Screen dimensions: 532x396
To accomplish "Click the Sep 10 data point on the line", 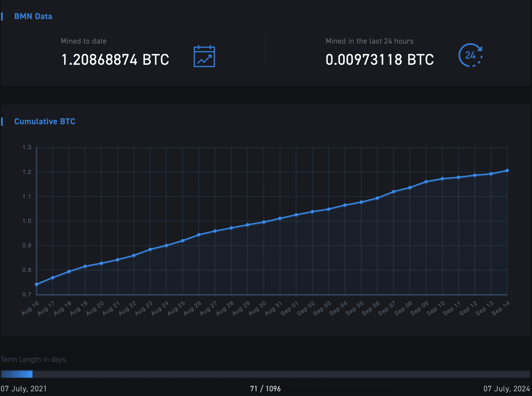I will click(442, 179).
